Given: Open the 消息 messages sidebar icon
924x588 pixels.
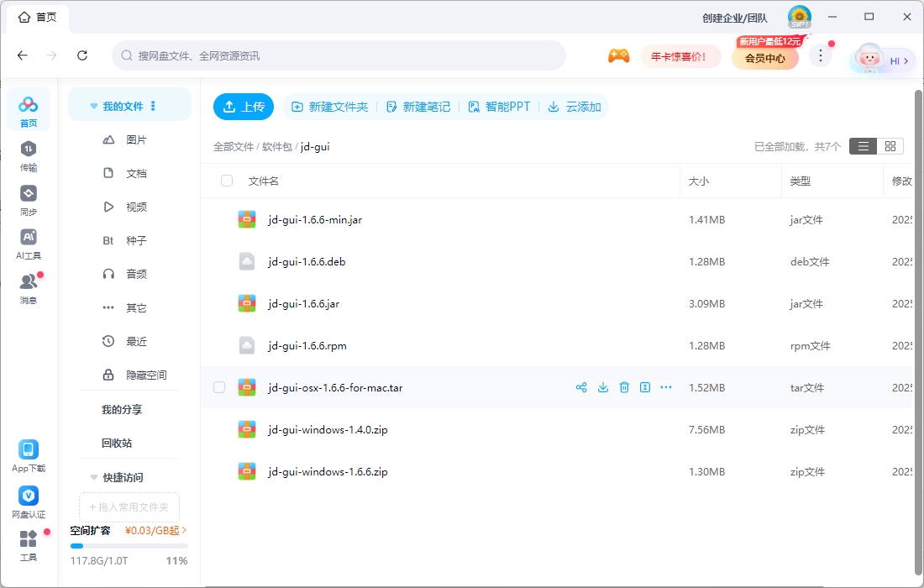Looking at the screenshot, I should pyautogui.click(x=29, y=287).
